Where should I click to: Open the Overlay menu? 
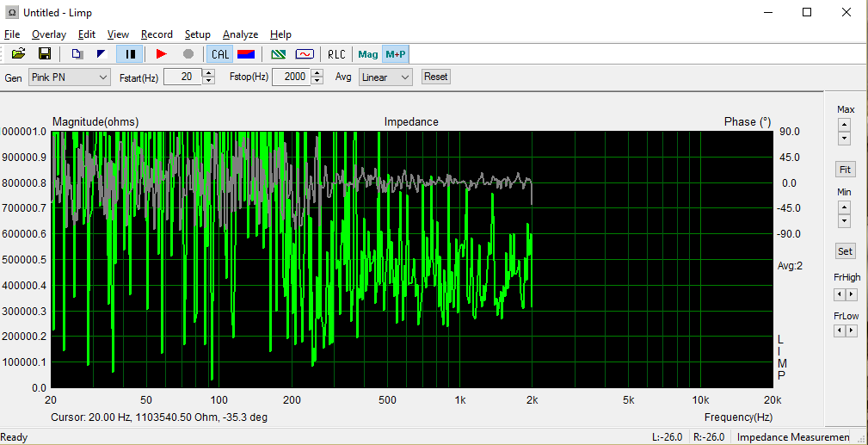(49, 34)
